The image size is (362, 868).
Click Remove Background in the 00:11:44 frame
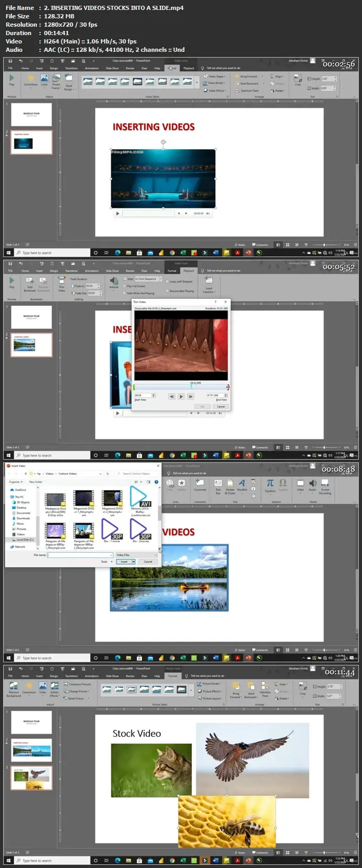14,689
